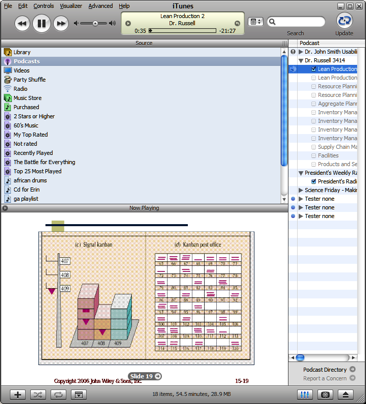Open the equalizer window
Viewport: 367px width, 405px height.
(x=305, y=395)
